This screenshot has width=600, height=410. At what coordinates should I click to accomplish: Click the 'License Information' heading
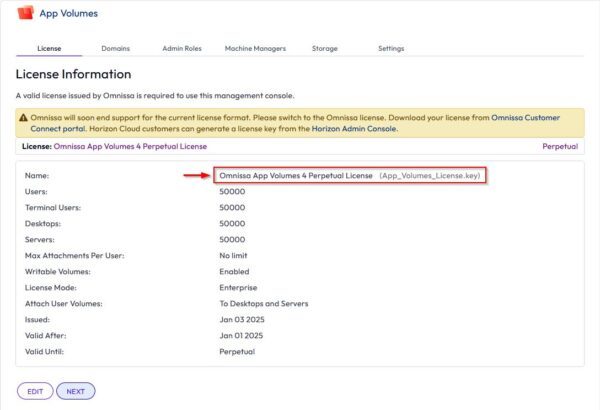[x=73, y=74]
